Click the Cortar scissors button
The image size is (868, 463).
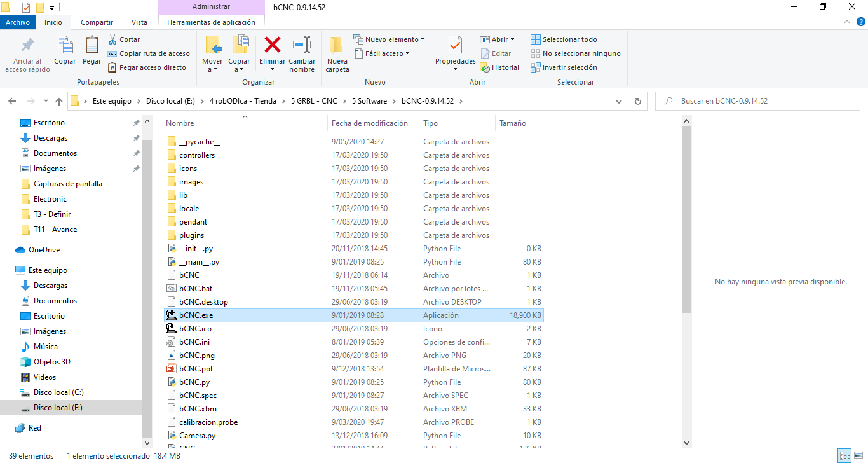click(124, 39)
